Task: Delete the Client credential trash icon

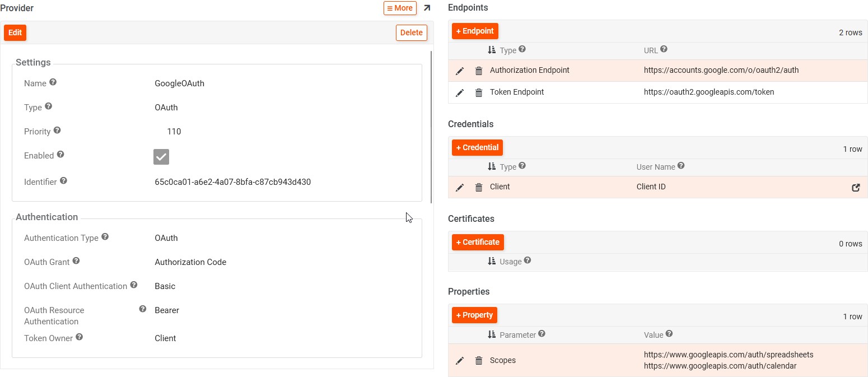Action: tap(479, 188)
